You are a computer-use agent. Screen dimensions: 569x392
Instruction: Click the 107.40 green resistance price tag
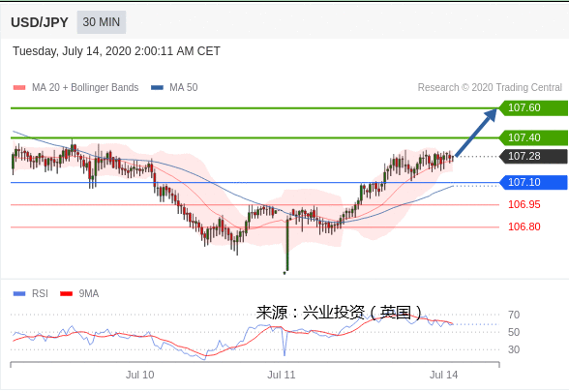[x=533, y=137]
